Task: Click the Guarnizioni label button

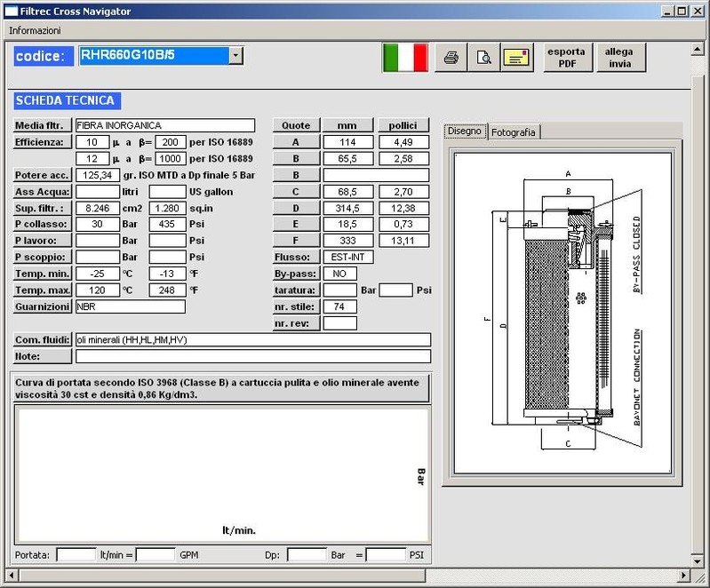Action: coord(42,306)
